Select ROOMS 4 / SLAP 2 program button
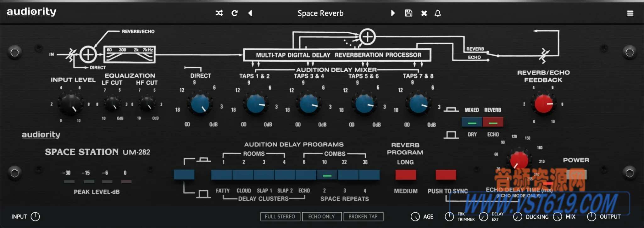Viewport: 644px width, 228px height. point(285,175)
